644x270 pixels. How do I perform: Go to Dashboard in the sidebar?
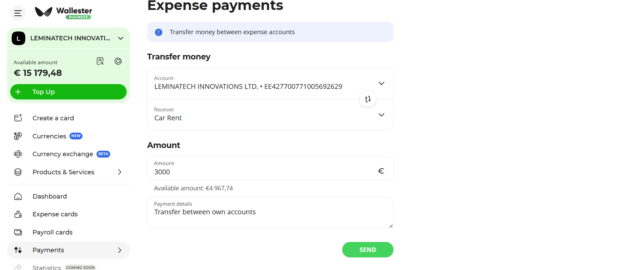(x=50, y=197)
